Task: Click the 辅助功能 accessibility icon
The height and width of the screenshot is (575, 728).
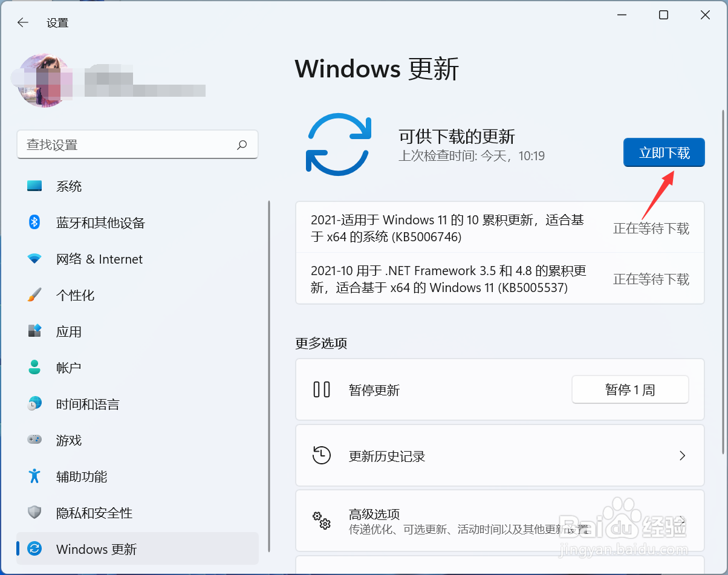Action: coord(34,476)
